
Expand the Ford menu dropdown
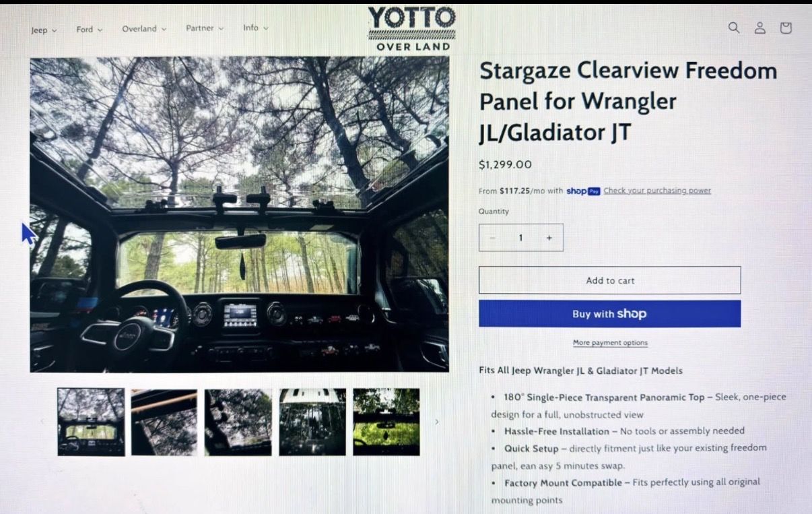pyautogui.click(x=90, y=30)
